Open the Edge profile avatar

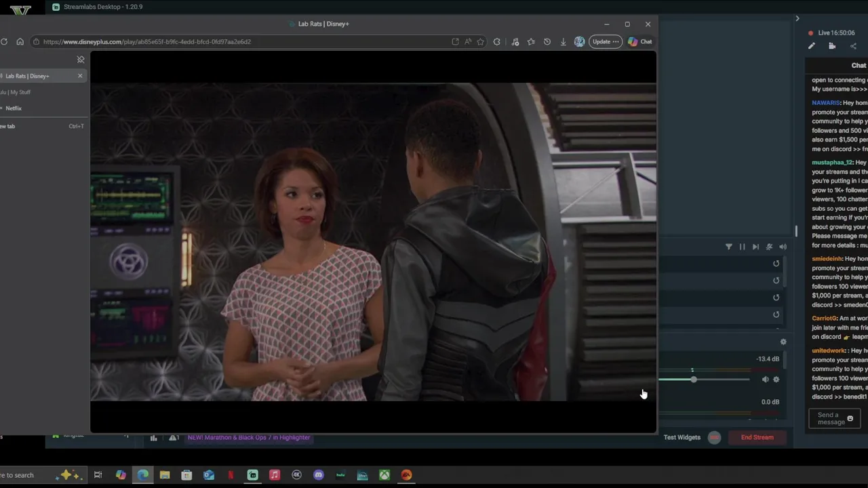click(579, 42)
